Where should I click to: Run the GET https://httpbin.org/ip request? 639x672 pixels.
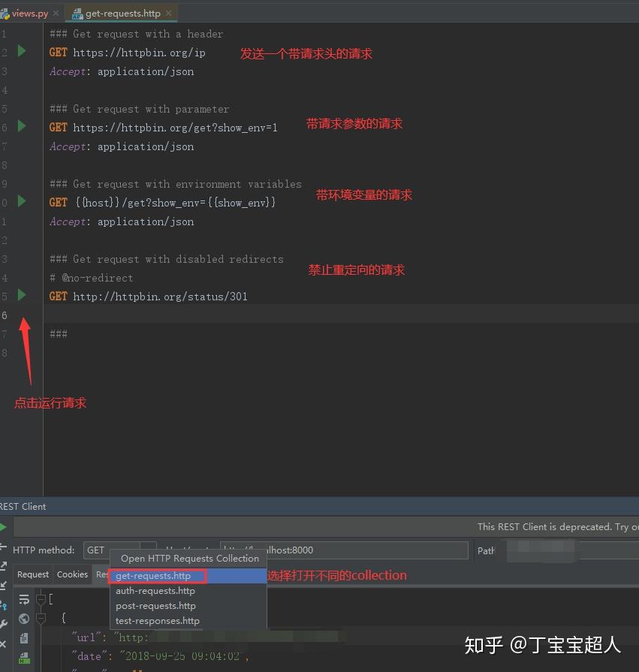[21, 52]
